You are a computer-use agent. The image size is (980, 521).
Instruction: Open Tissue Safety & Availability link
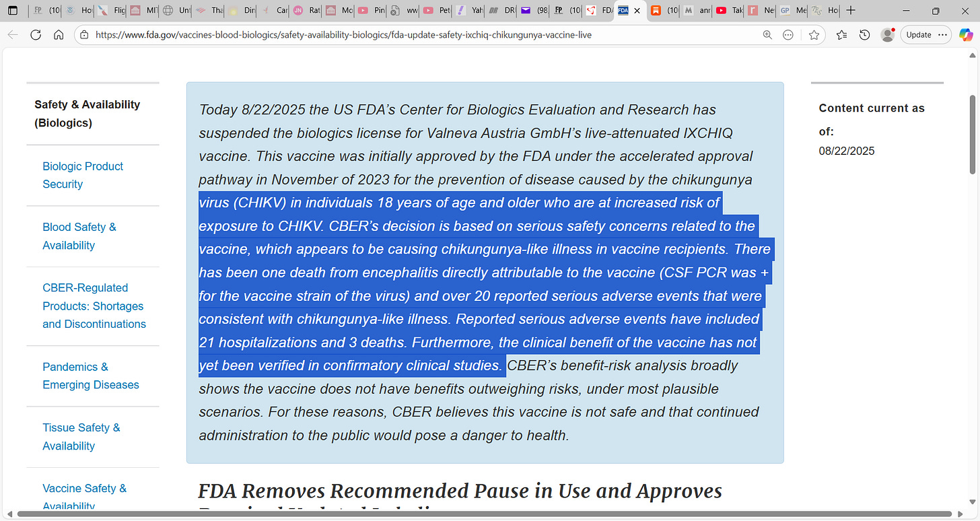(81, 437)
